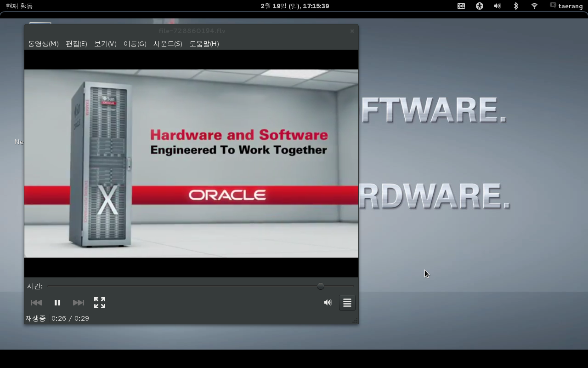Click the 0:26 / 0:29 time status

(70, 318)
